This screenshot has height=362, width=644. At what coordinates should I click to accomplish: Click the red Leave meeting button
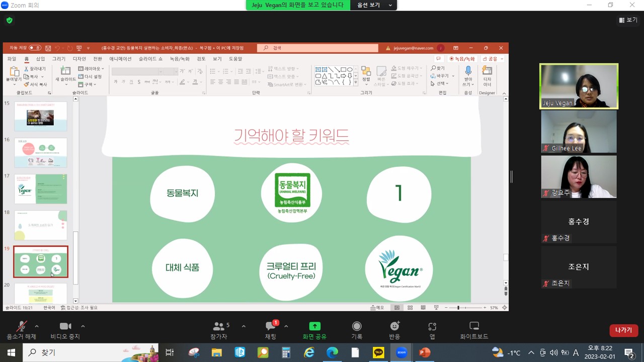click(x=623, y=330)
